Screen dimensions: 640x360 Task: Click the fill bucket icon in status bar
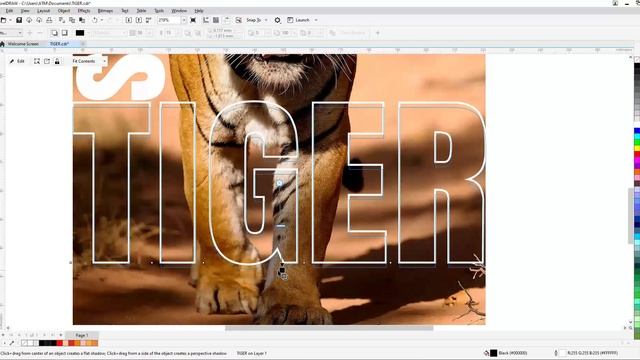pos(487,353)
